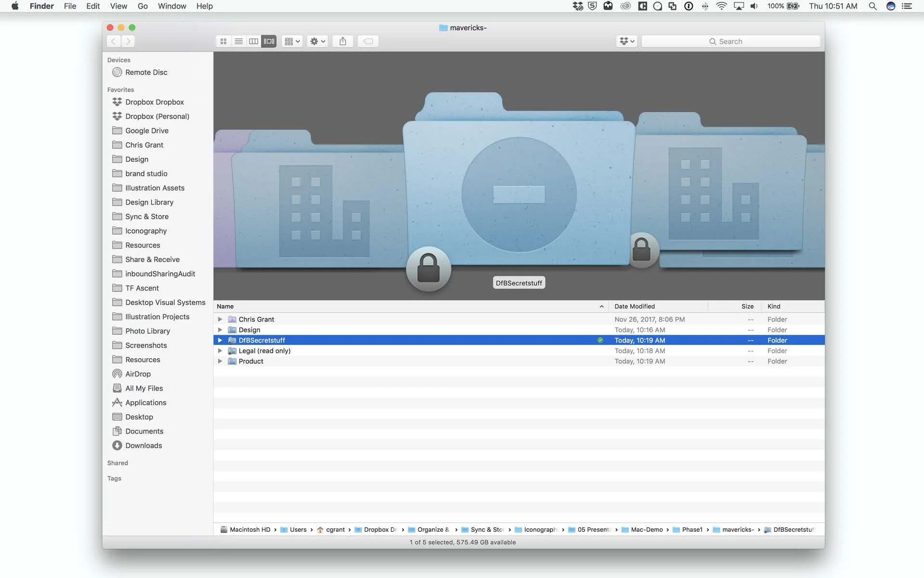The height and width of the screenshot is (578, 924).
Task: Open Photo Library in sidebar
Action: point(147,331)
